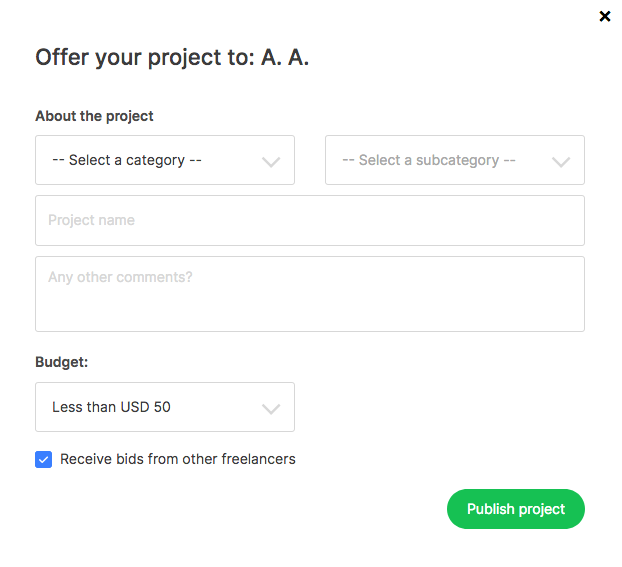Open the 'Select a category' dropdown
The width and height of the screenshot is (622, 567).
(165, 160)
